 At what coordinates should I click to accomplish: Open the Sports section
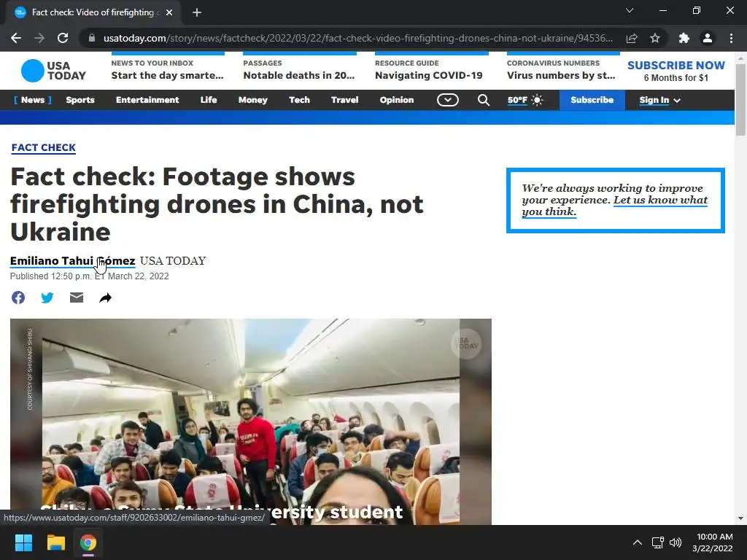click(80, 100)
